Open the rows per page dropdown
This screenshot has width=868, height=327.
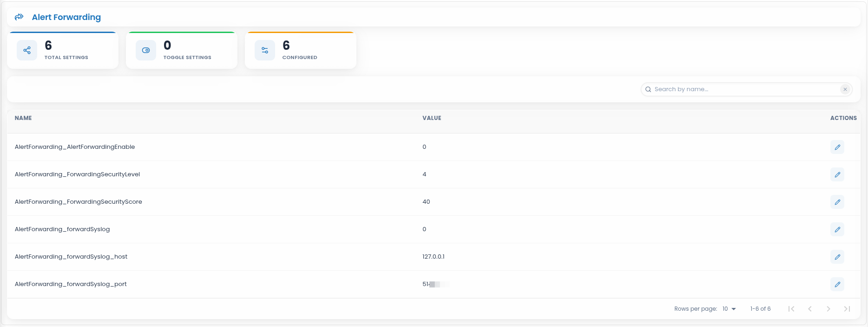pyautogui.click(x=729, y=309)
